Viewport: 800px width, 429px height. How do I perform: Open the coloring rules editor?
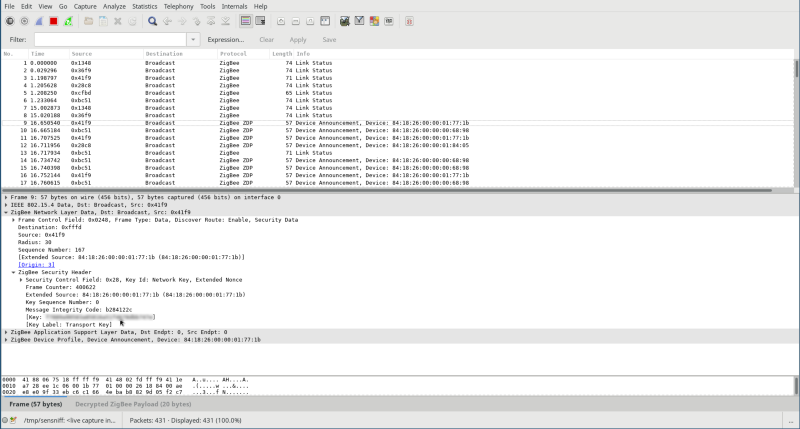pos(374,21)
